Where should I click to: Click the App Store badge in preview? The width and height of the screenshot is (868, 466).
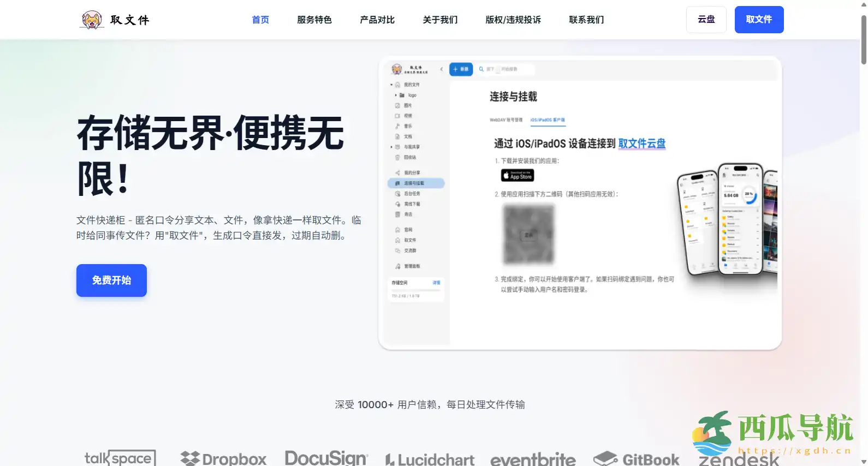point(518,176)
